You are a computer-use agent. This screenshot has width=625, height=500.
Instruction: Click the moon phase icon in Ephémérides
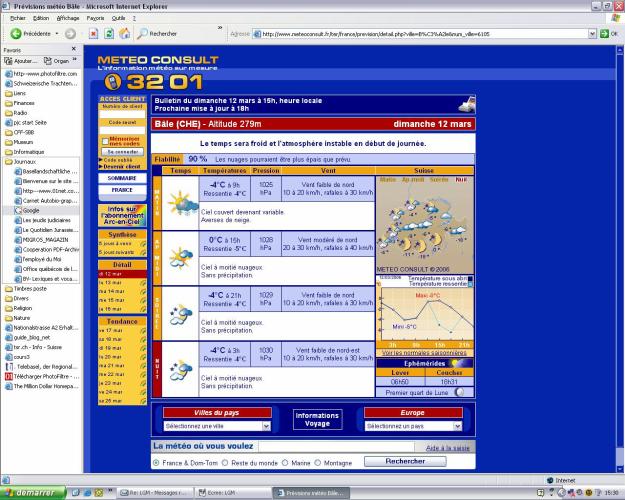[460, 392]
